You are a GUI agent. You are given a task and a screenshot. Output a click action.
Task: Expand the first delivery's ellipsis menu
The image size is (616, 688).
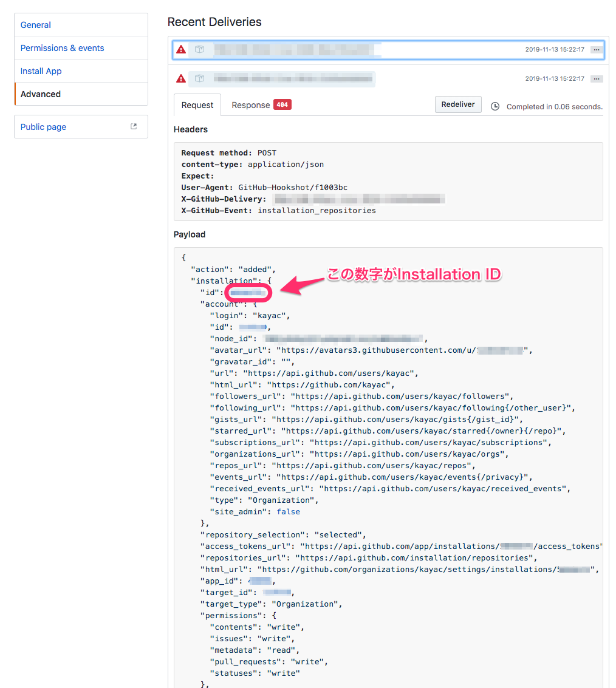(596, 50)
